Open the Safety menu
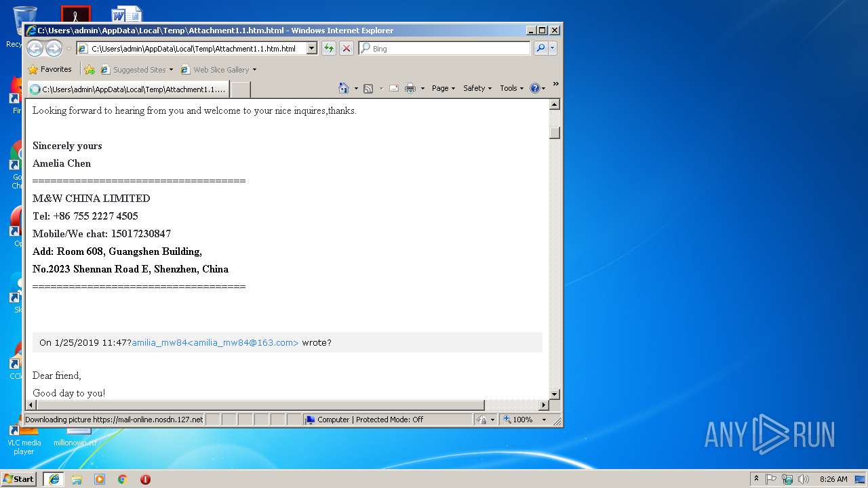Image resolution: width=868 pixels, height=488 pixels. [477, 88]
